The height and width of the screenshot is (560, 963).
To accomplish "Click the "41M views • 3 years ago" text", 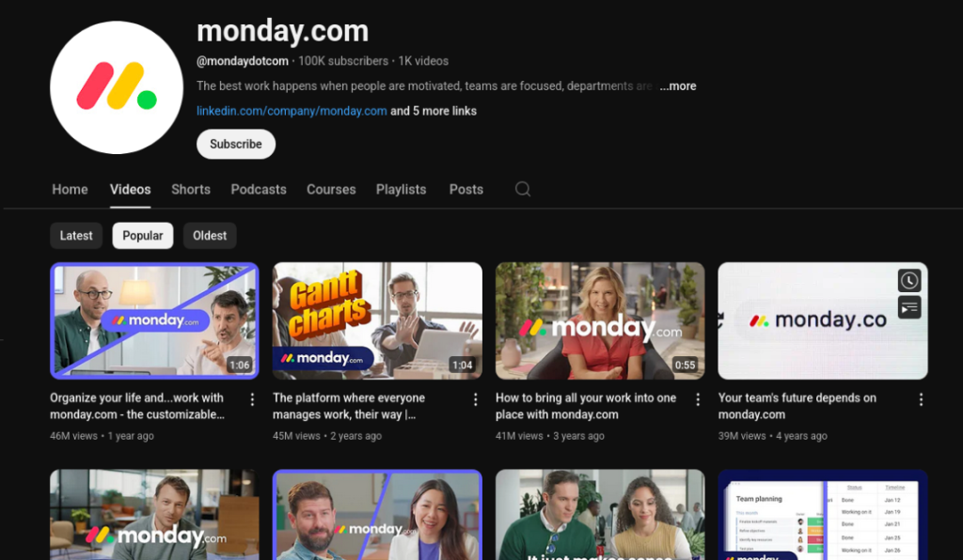I will tap(550, 436).
